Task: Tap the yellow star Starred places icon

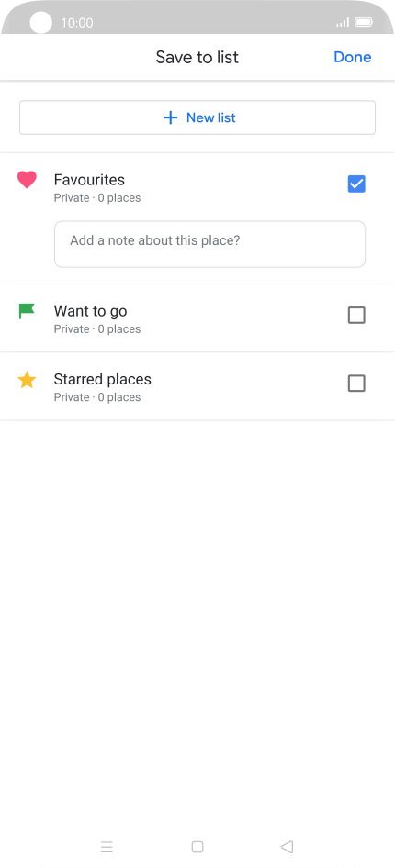Action: (27, 380)
